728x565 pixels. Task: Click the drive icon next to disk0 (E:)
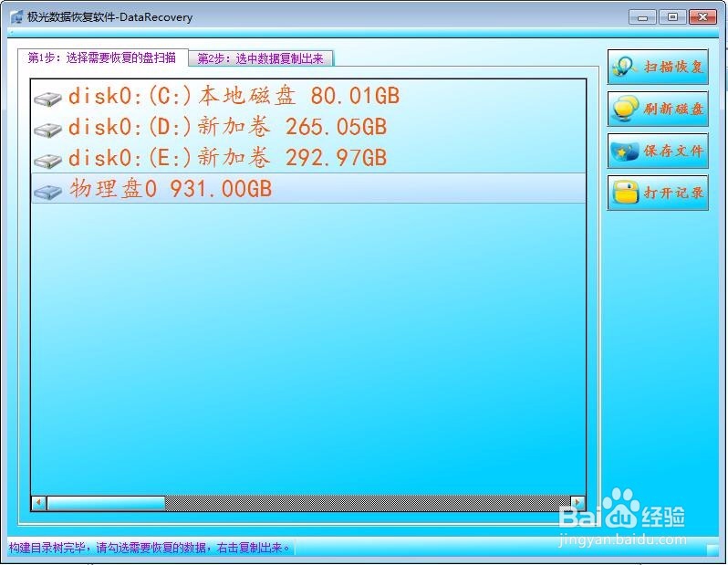coord(47,161)
